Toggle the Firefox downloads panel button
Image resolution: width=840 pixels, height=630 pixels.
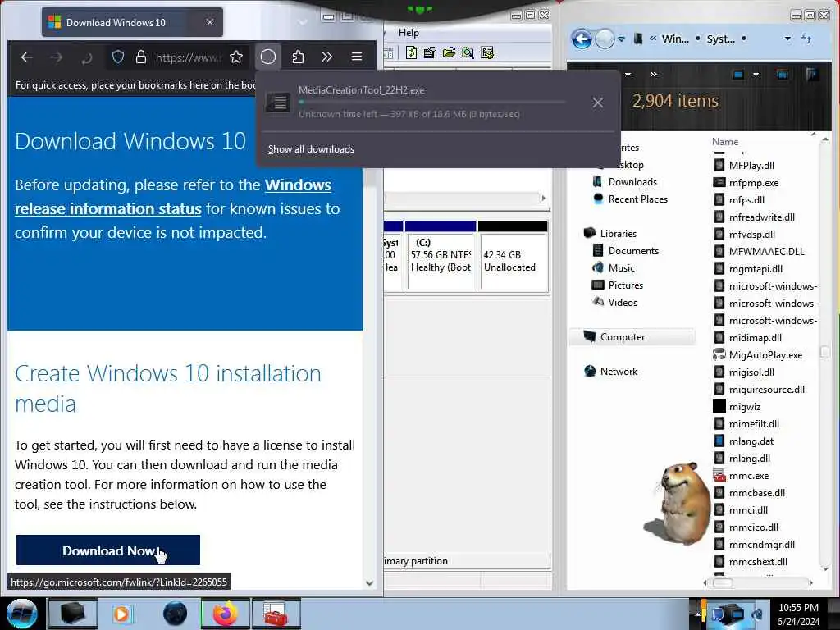coord(268,57)
